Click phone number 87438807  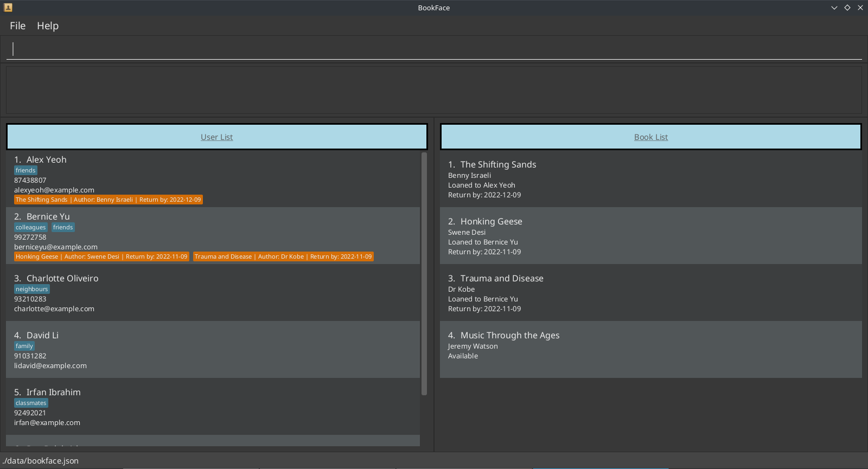[x=30, y=180]
